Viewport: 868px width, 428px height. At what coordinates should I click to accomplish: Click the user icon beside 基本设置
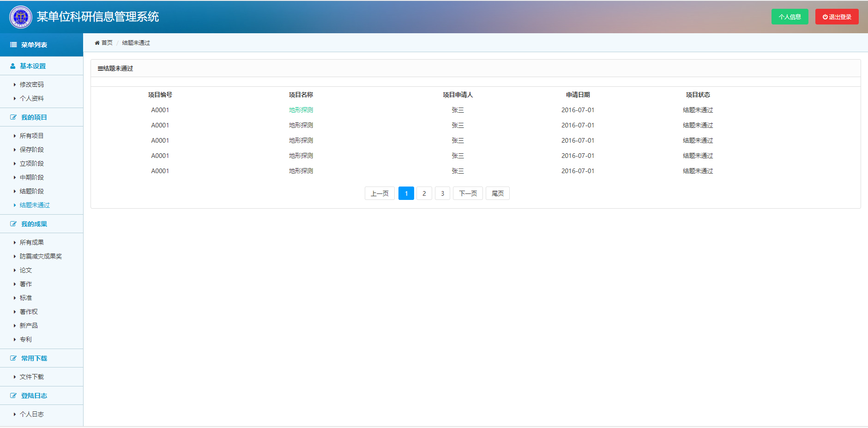click(x=13, y=66)
